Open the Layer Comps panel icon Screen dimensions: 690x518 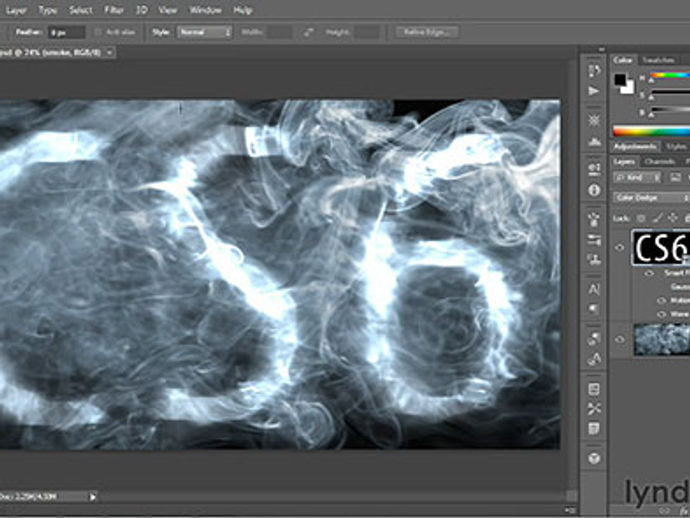(x=594, y=389)
